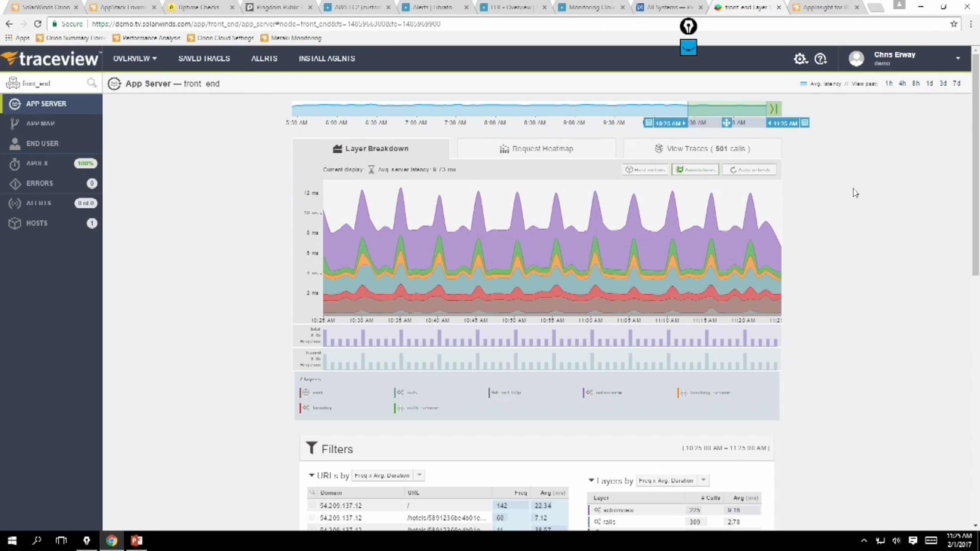Toggle the Auto refresh button

pyautogui.click(x=749, y=169)
